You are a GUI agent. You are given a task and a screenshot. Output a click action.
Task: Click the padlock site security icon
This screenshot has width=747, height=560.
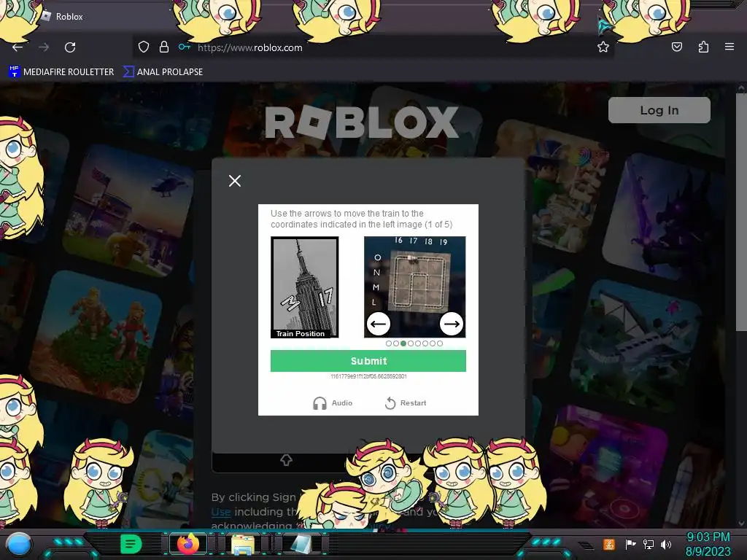tap(164, 47)
